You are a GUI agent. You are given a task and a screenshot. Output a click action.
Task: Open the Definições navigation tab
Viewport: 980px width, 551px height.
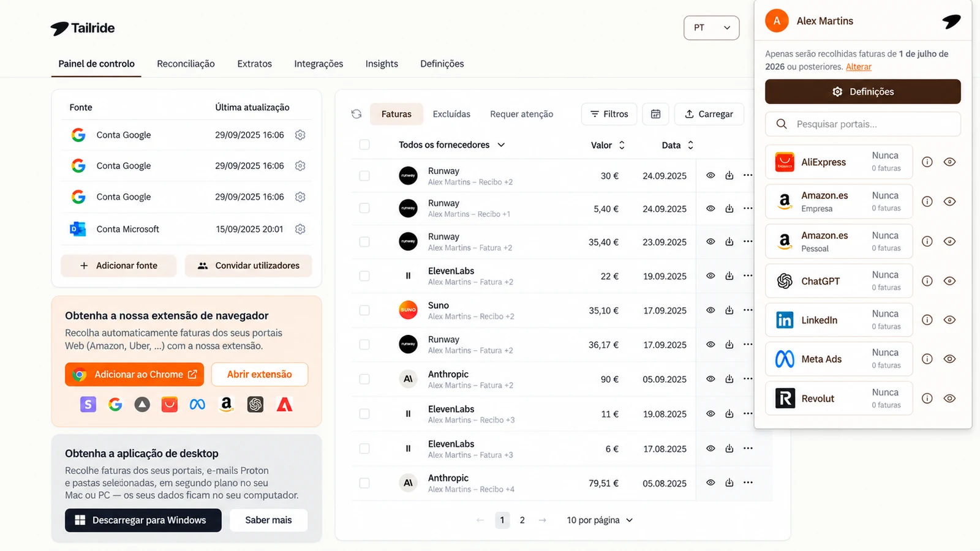click(x=442, y=64)
